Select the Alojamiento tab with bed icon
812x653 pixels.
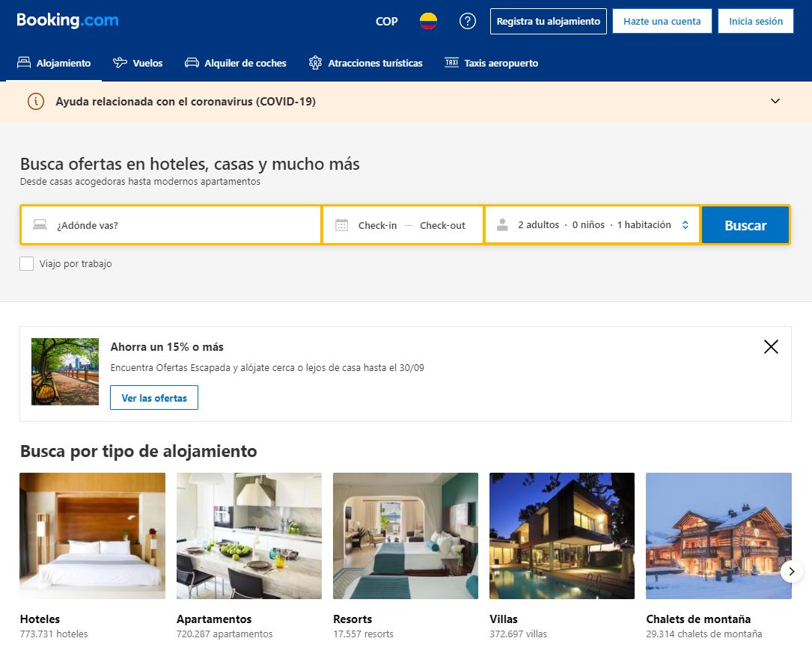[x=22, y=63]
